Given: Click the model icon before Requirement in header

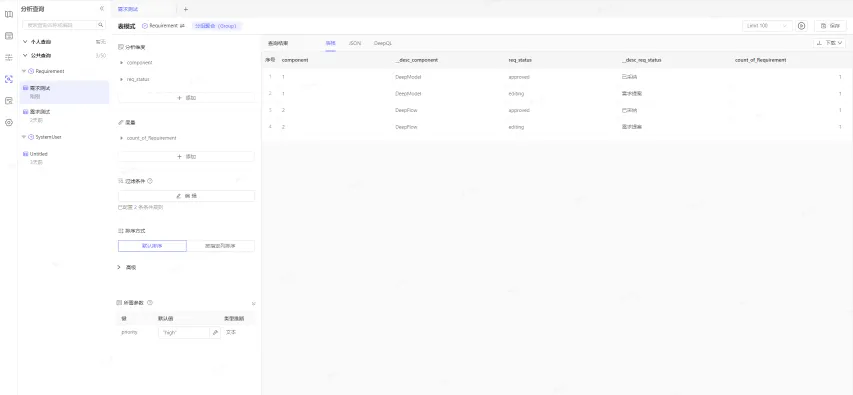Looking at the screenshot, I should point(145,26).
